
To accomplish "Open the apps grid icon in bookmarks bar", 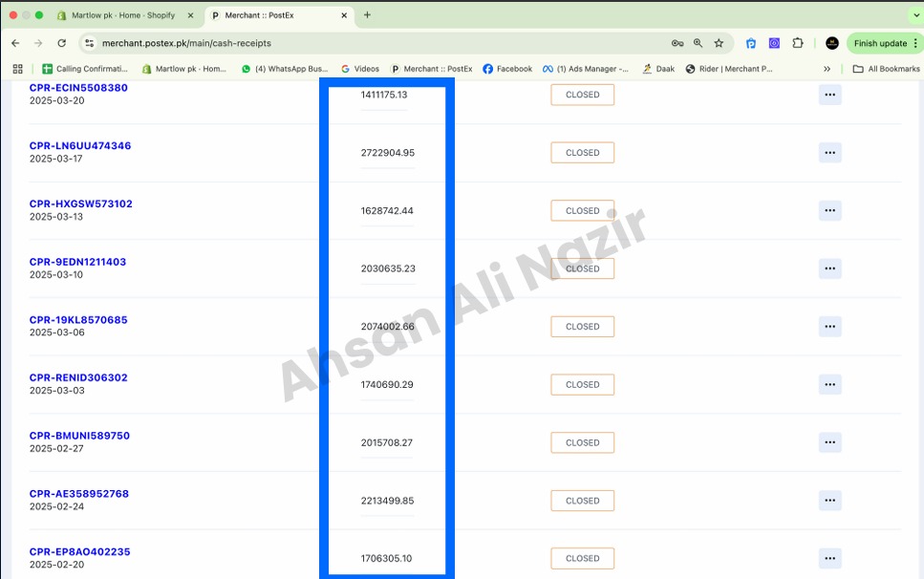I will pyautogui.click(x=18, y=69).
